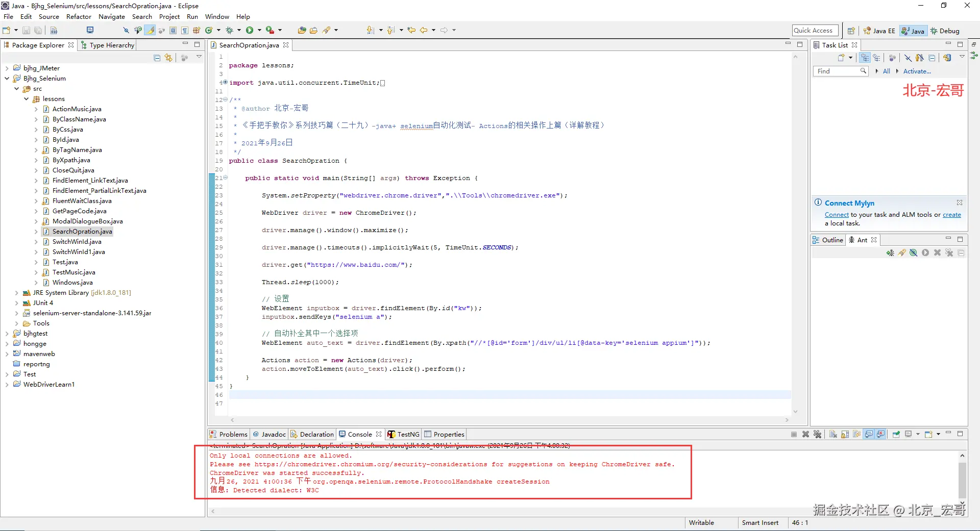Click Open Console icon in Console toolbar

[928, 435]
